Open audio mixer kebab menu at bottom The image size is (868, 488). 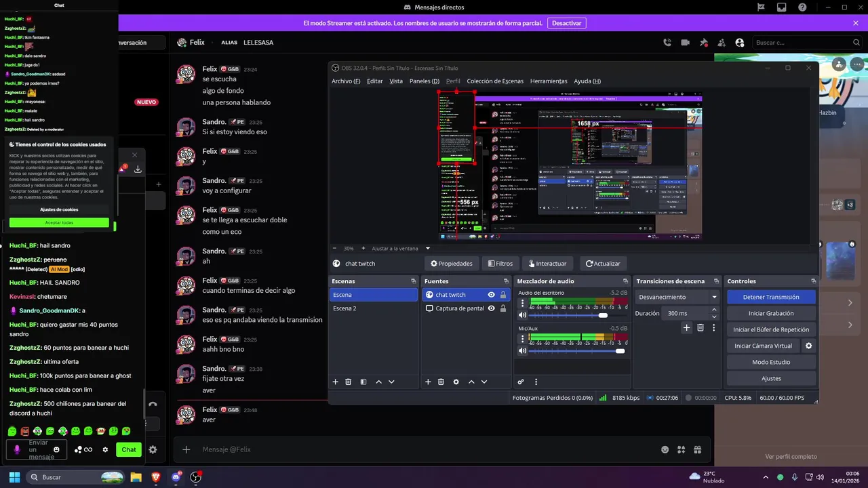[536, 382]
